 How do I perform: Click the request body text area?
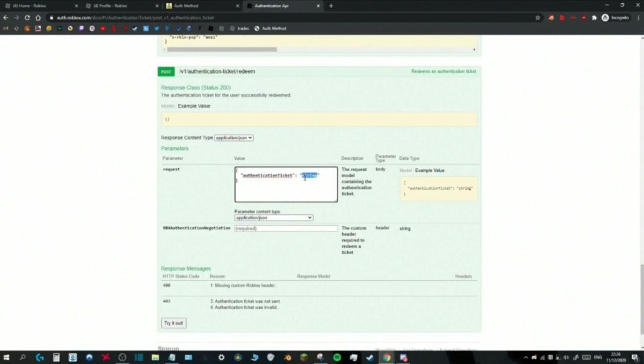point(286,184)
